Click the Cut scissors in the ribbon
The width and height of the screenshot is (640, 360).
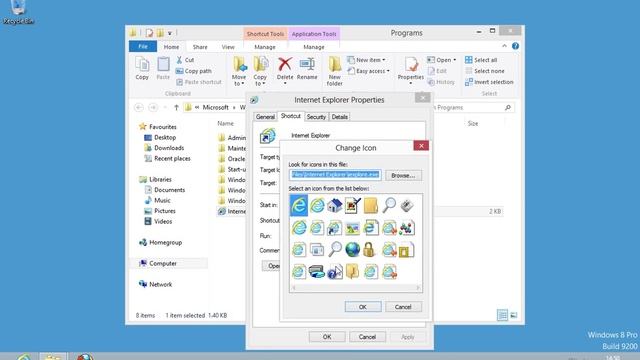click(x=179, y=60)
